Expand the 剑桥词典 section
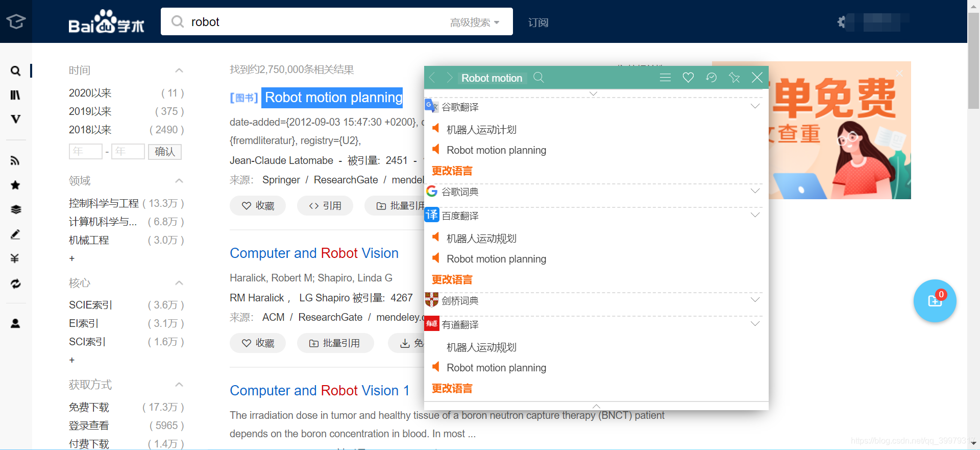Image resolution: width=980 pixels, height=450 pixels. [755, 300]
